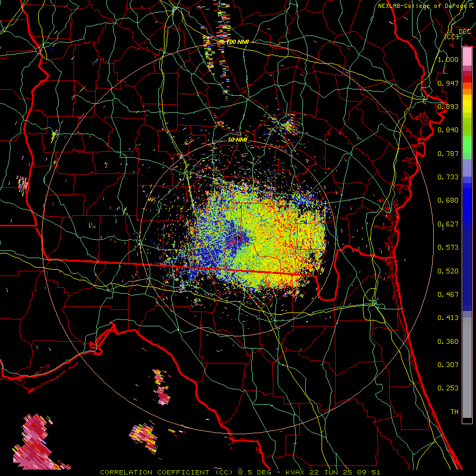Select the 0.520 legend value

448,271
